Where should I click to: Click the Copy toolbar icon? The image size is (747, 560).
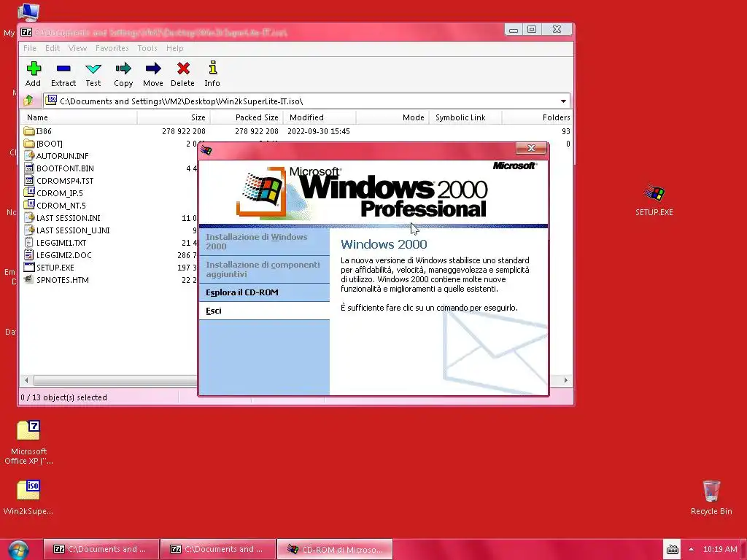click(123, 69)
